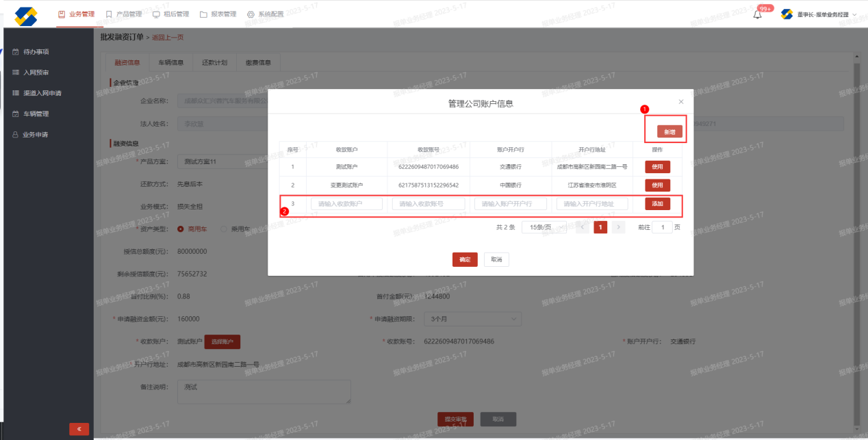The height and width of the screenshot is (440, 868).
Task: Click the 确定 button in dialog
Action: (x=465, y=259)
